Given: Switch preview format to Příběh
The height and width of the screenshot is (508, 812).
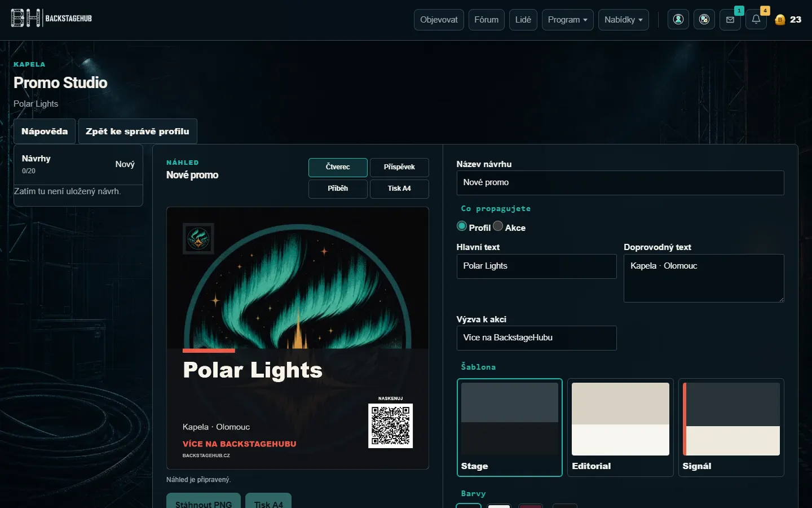Looking at the screenshot, I should click(338, 189).
